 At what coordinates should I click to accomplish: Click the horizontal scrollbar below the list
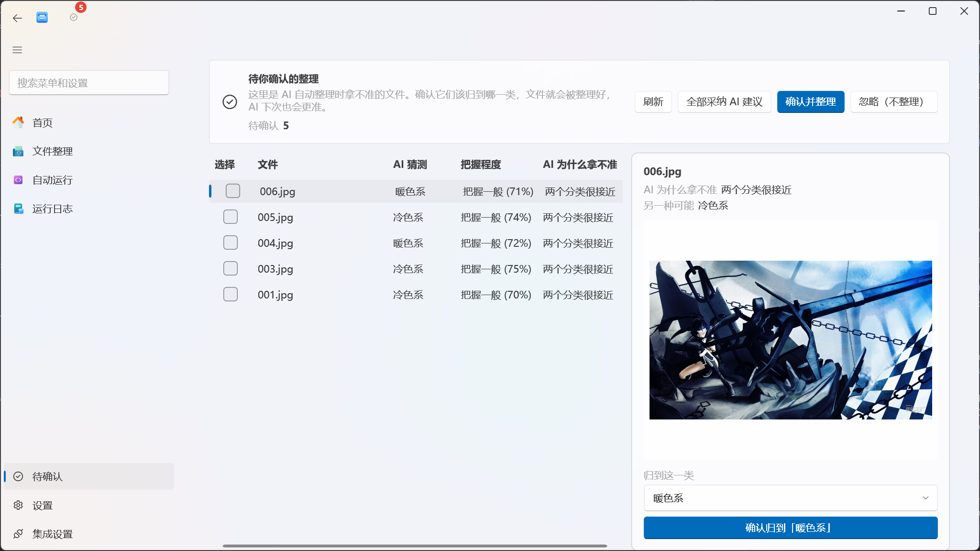point(415,546)
